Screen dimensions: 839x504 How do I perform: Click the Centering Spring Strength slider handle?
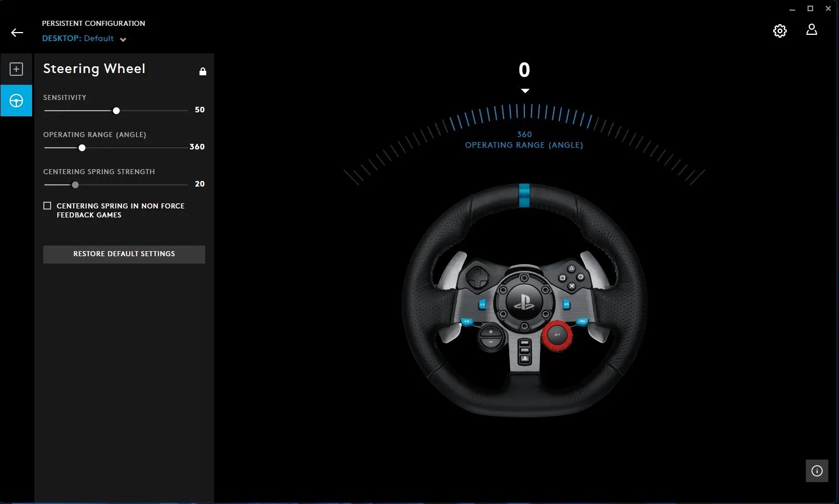[x=75, y=185]
